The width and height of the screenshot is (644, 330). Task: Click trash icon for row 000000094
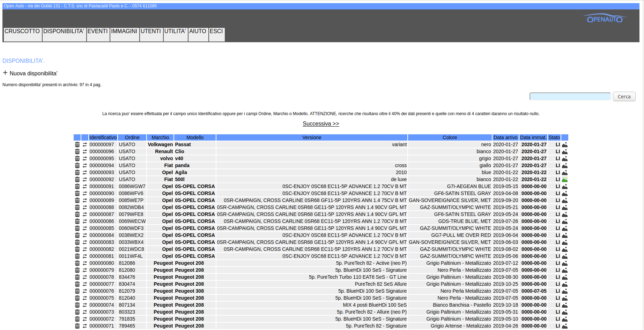77,165
